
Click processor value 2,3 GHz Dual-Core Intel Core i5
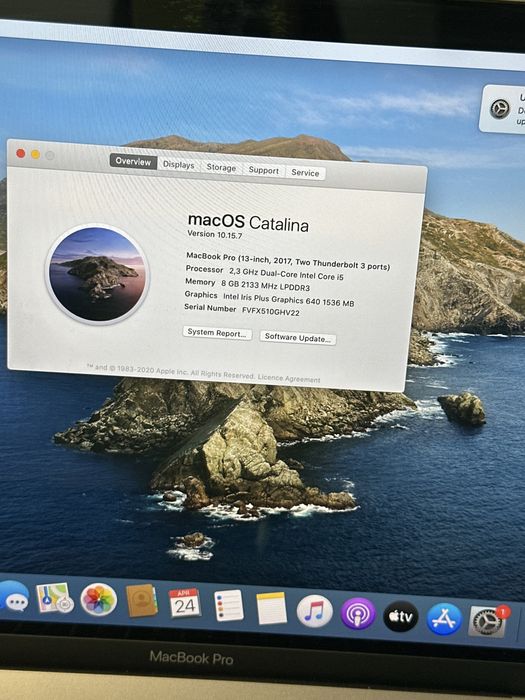coord(286,274)
